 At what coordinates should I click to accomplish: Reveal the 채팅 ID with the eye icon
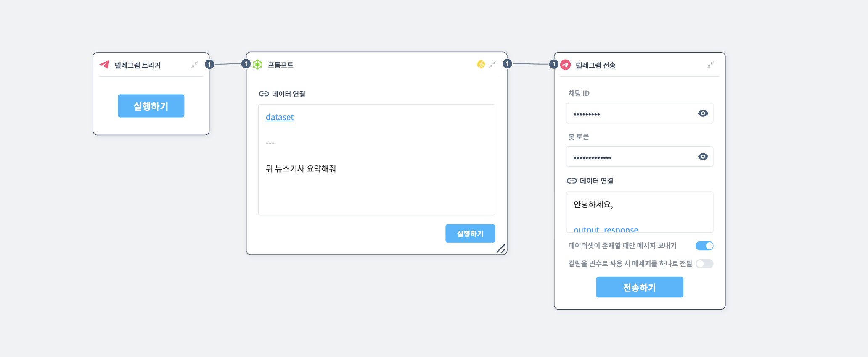pyautogui.click(x=702, y=113)
